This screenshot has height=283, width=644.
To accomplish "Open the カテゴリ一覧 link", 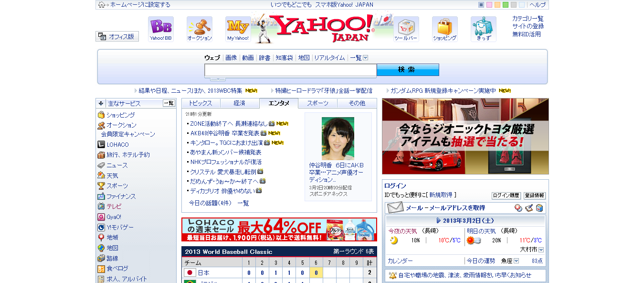I will pos(528,19).
